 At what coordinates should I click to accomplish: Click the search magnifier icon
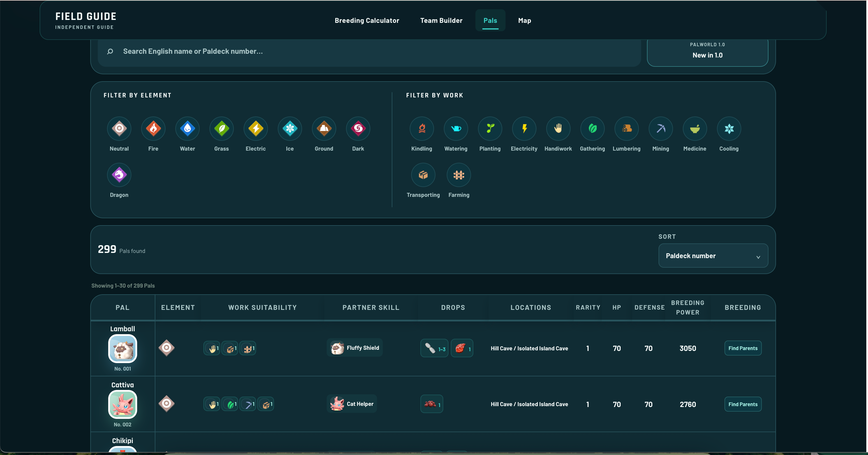(x=110, y=51)
